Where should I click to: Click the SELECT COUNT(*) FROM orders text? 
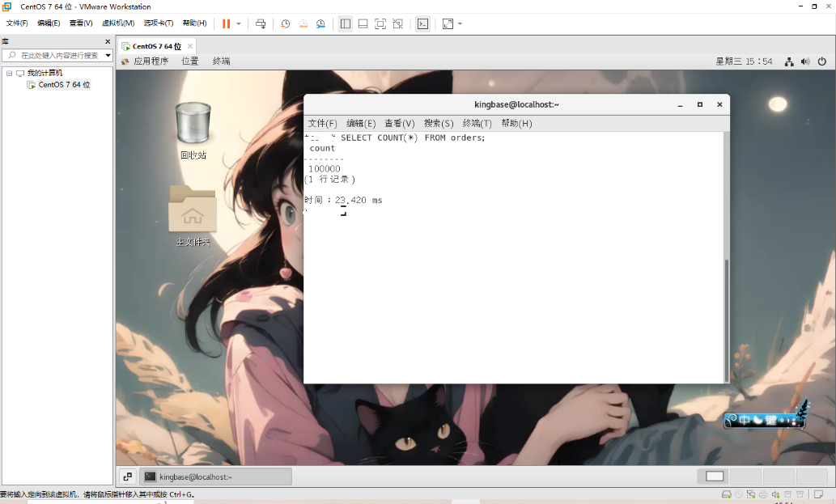413,138
